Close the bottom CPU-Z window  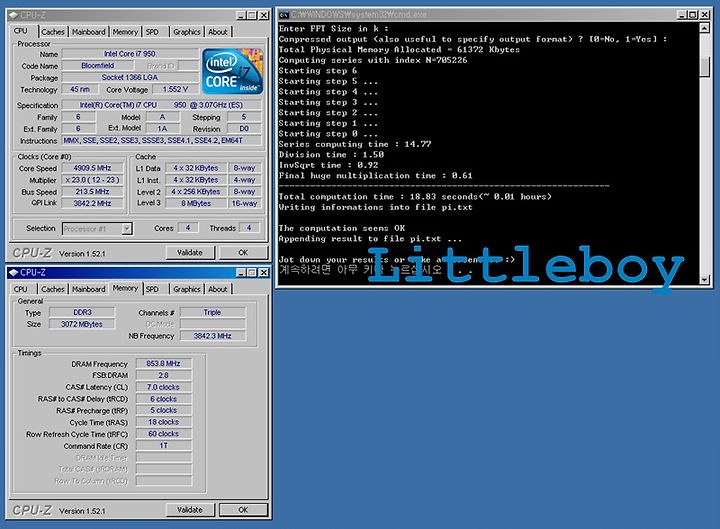pyautogui.click(x=264, y=272)
